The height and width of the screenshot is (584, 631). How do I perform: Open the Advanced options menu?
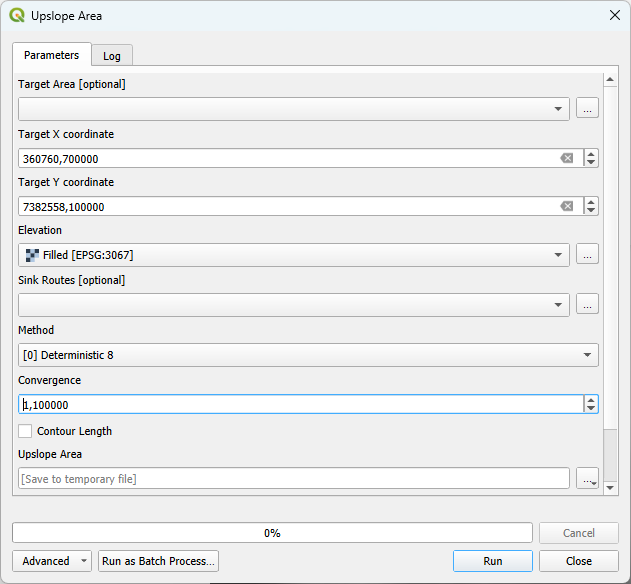52,561
